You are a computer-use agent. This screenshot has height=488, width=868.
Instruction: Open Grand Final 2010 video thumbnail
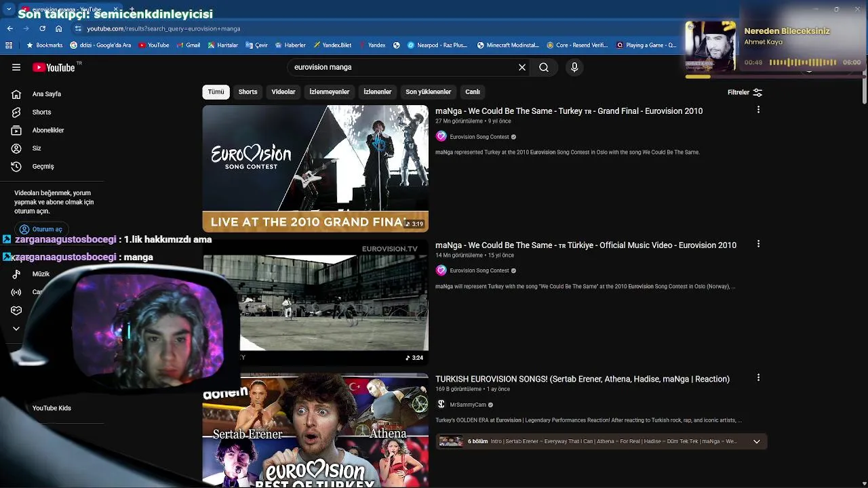315,169
